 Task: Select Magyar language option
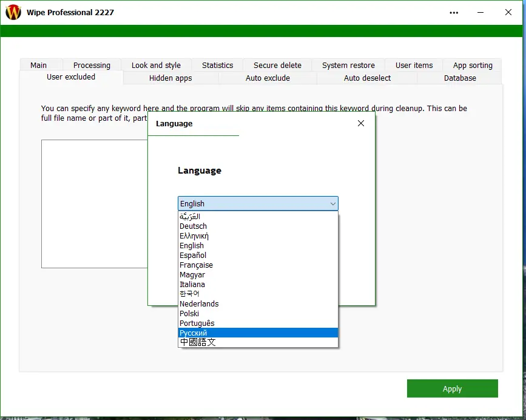258,275
